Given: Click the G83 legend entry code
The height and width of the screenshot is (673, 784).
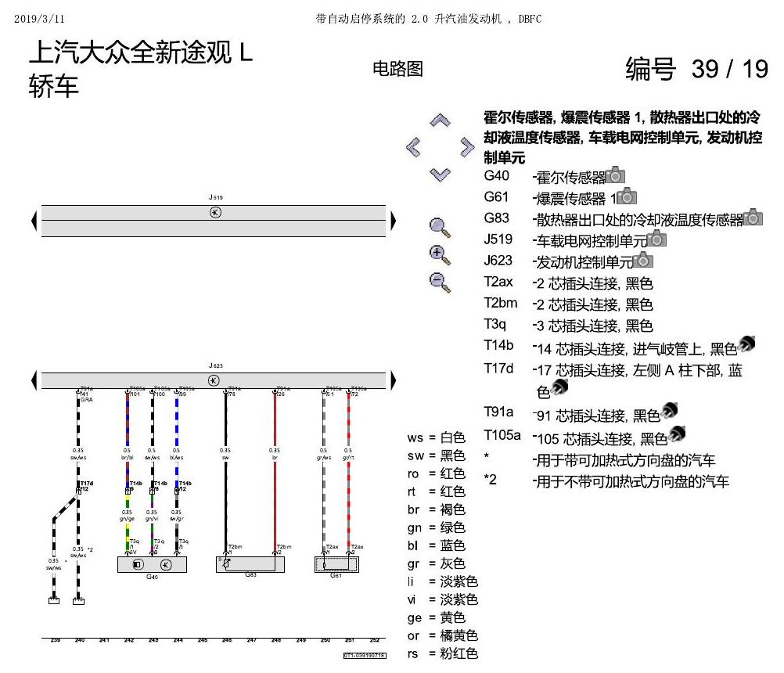Looking at the screenshot, I should tap(496, 218).
